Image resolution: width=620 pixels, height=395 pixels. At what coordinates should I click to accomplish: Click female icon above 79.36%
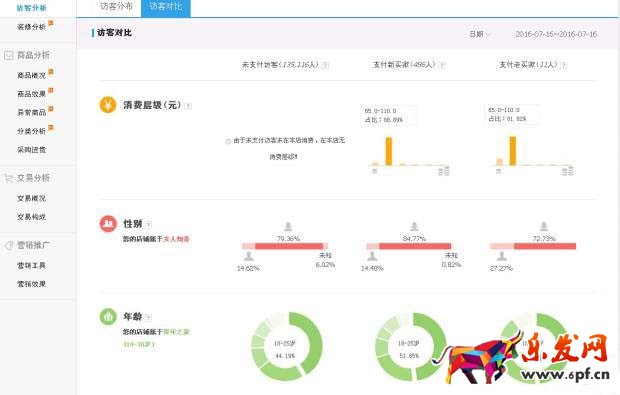pyautogui.click(x=288, y=227)
